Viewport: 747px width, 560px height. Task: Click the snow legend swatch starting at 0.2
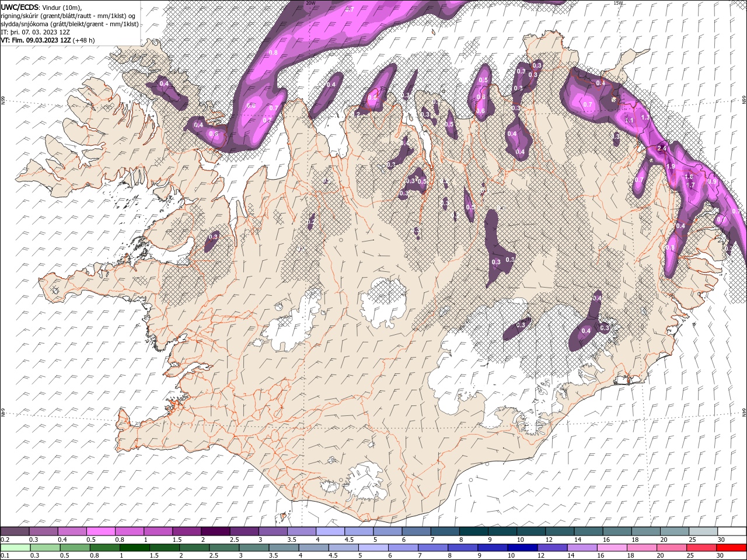coord(15,531)
